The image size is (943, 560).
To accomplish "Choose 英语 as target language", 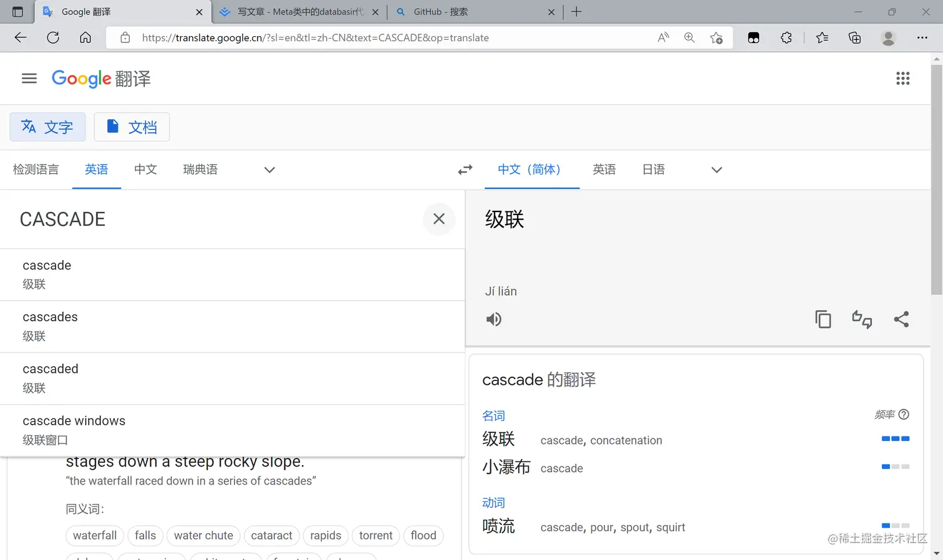I will pos(604,170).
